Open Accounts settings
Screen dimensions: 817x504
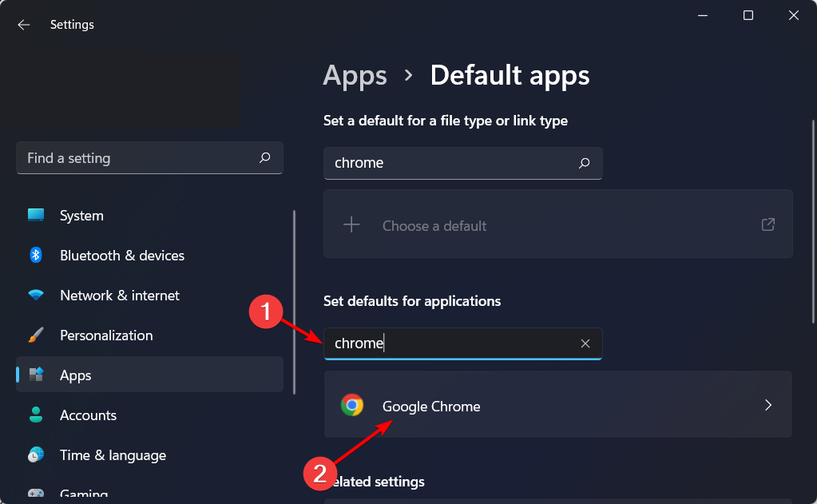(149, 415)
